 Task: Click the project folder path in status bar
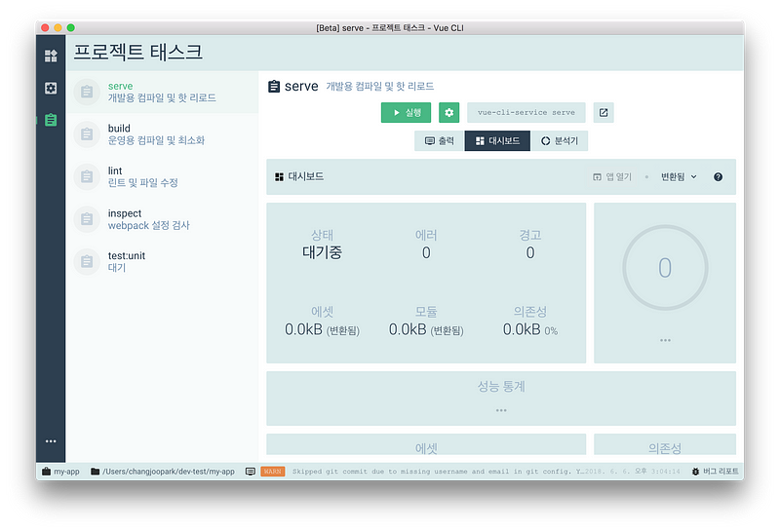(x=163, y=472)
